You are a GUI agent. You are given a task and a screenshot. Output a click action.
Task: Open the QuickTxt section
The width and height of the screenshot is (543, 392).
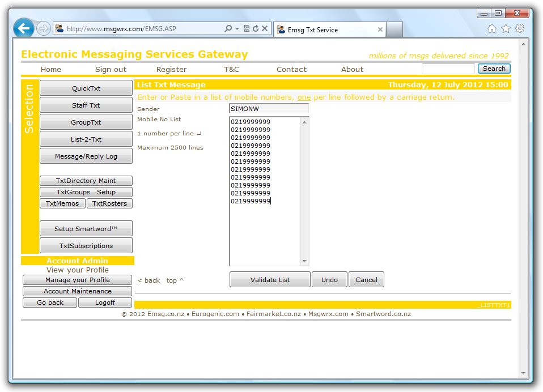click(x=86, y=88)
